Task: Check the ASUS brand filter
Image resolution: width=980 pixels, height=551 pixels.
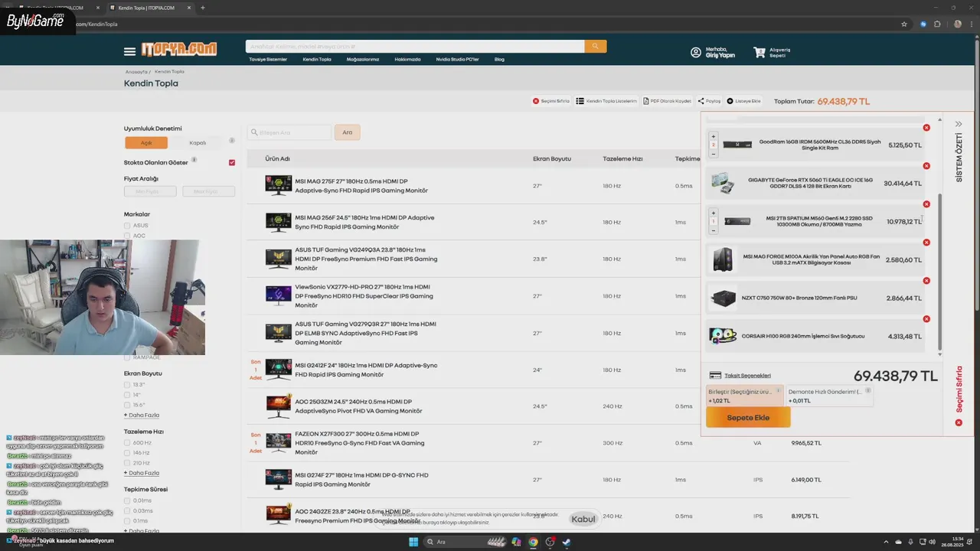Action: coord(127,226)
